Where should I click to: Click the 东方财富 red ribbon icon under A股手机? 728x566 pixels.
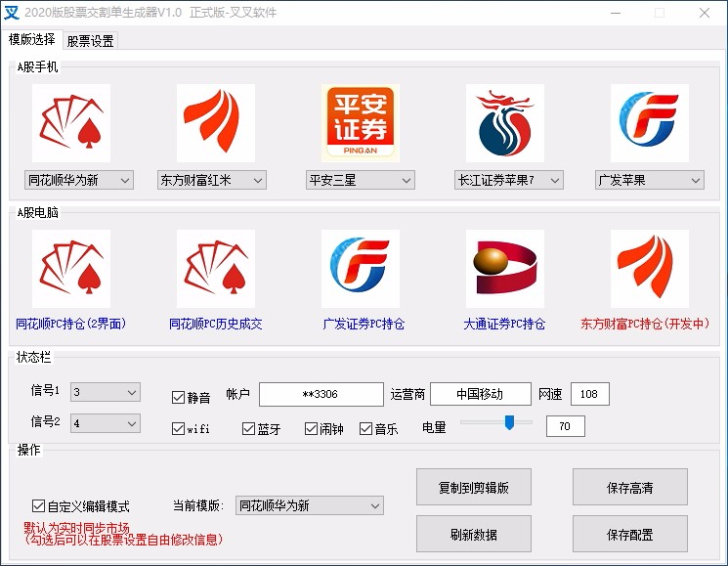[x=215, y=123]
